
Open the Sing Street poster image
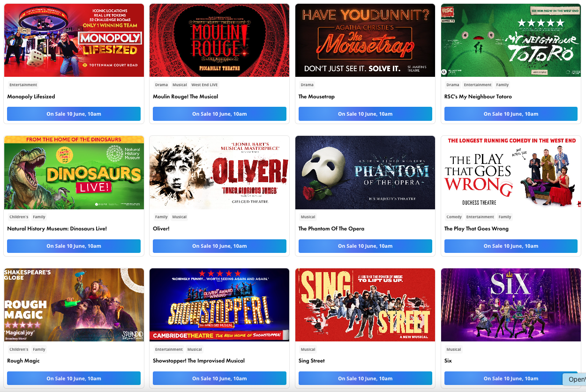pyautogui.click(x=365, y=305)
